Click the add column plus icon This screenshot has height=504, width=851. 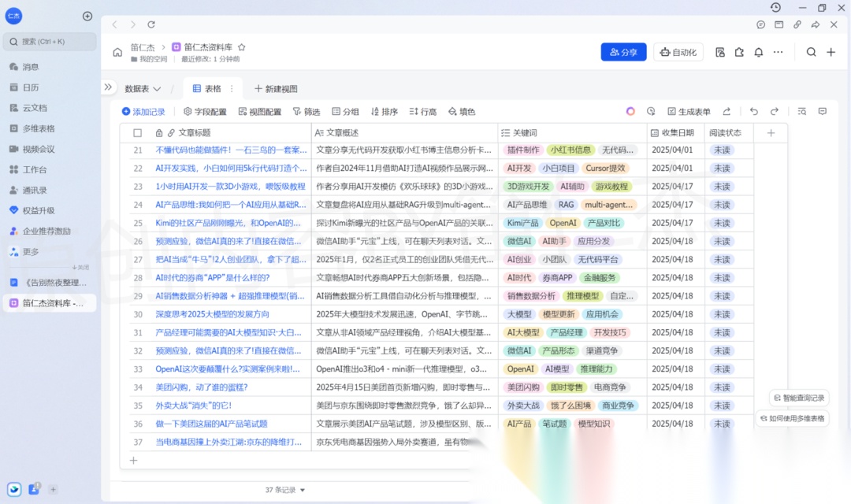pyautogui.click(x=771, y=133)
